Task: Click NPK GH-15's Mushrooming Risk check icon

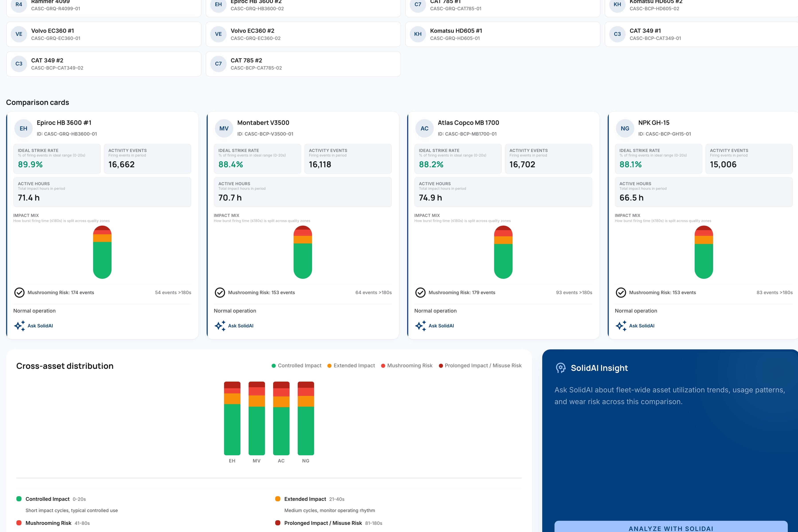Action: (x=621, y=292)
